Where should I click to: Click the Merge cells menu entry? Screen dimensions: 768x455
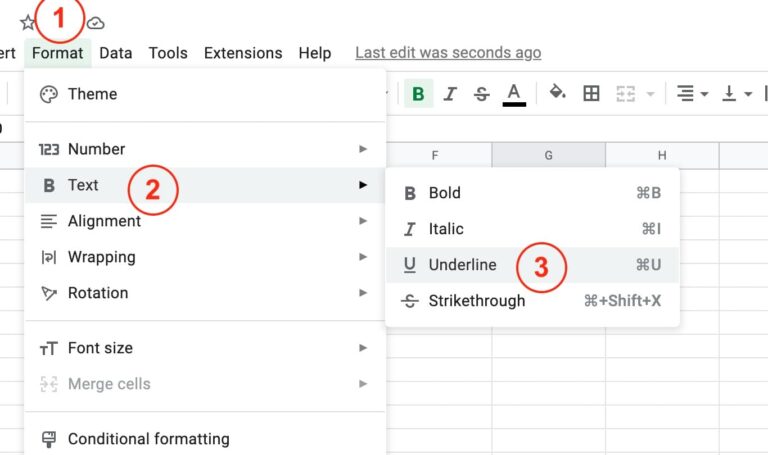(205, 384)
